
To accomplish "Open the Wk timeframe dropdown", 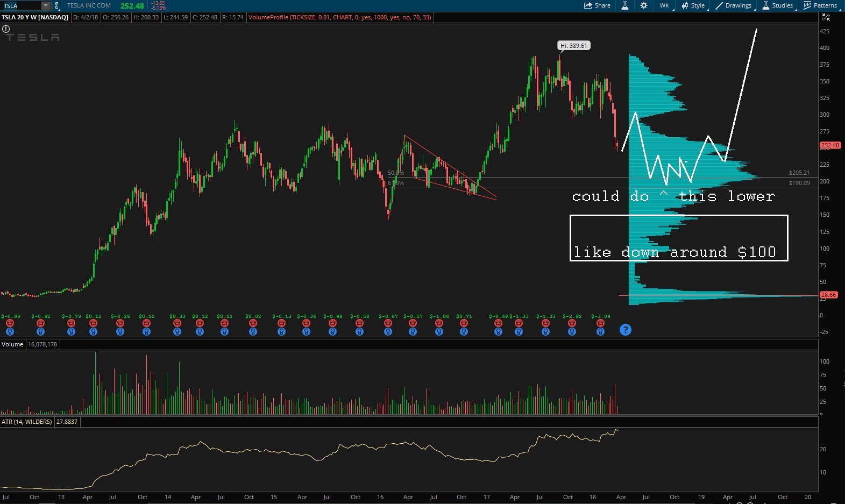I will [x=665, y=5].
